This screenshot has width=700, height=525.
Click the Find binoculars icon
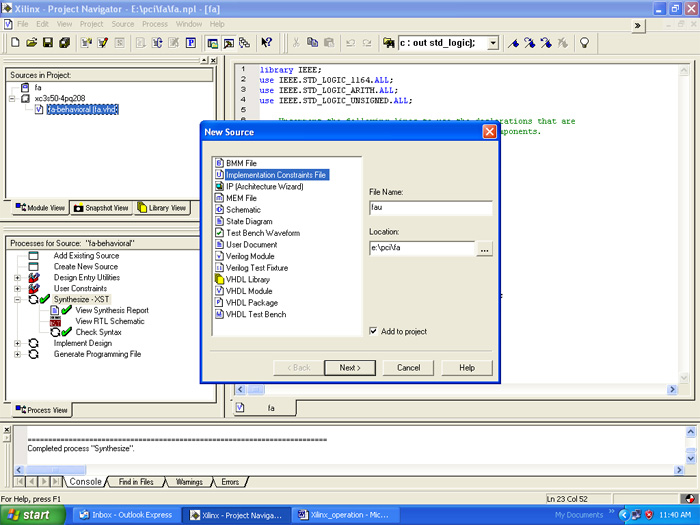(388, 43)
